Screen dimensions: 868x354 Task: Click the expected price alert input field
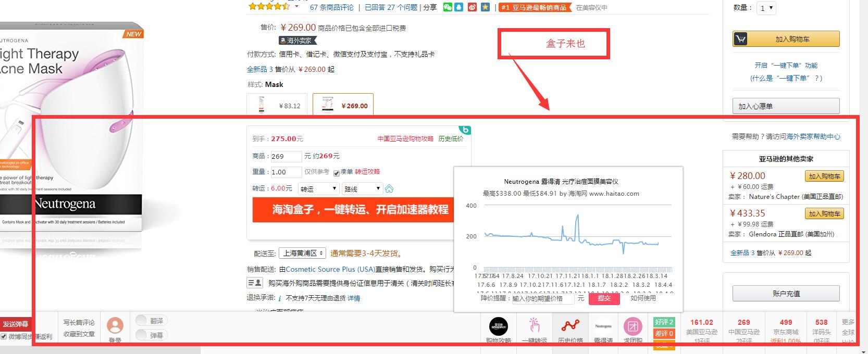pos(542,298)
